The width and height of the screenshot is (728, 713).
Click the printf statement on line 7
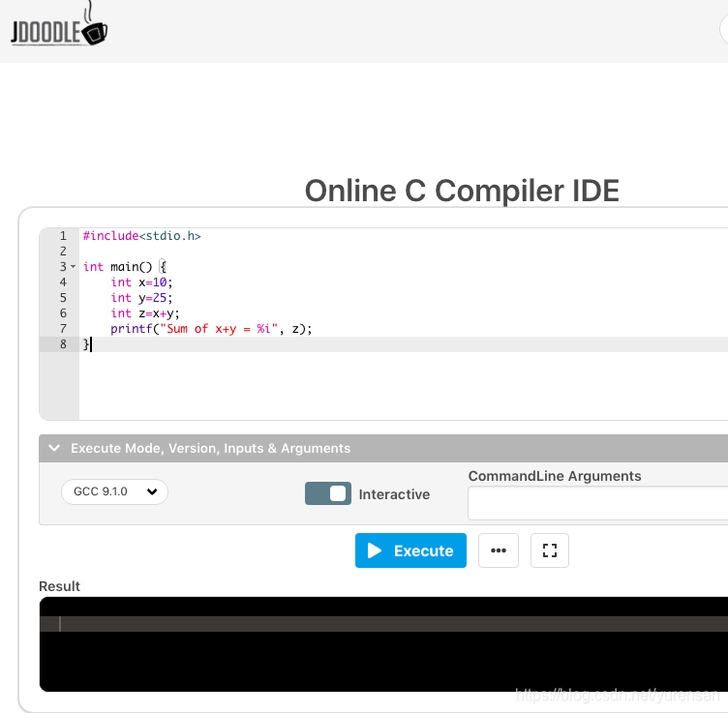[211, 329]
